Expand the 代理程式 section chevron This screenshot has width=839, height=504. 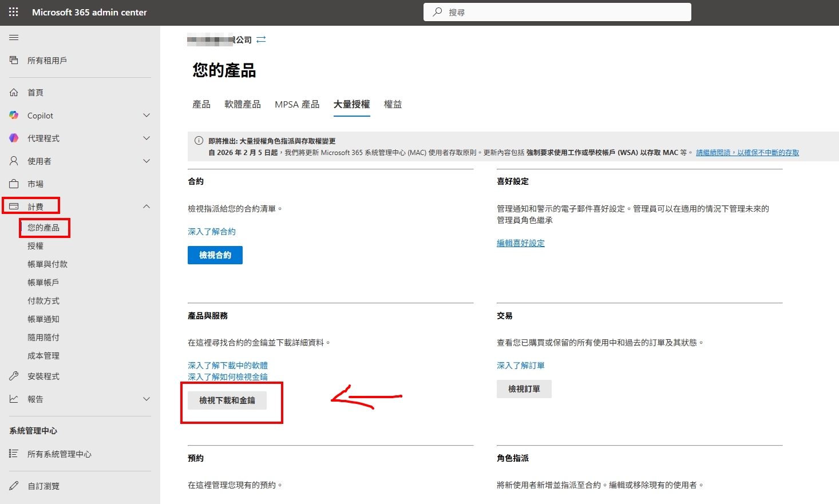click(147, 138)
